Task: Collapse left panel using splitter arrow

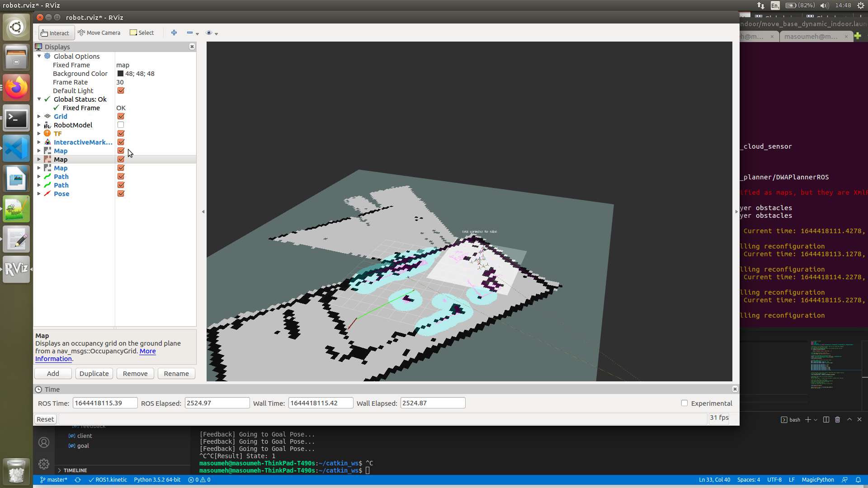Action: point(203,211)
